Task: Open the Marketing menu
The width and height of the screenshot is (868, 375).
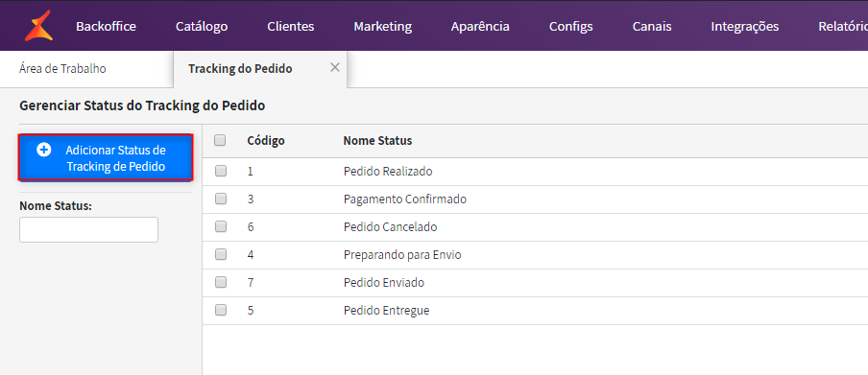Action: coord(382,26)
